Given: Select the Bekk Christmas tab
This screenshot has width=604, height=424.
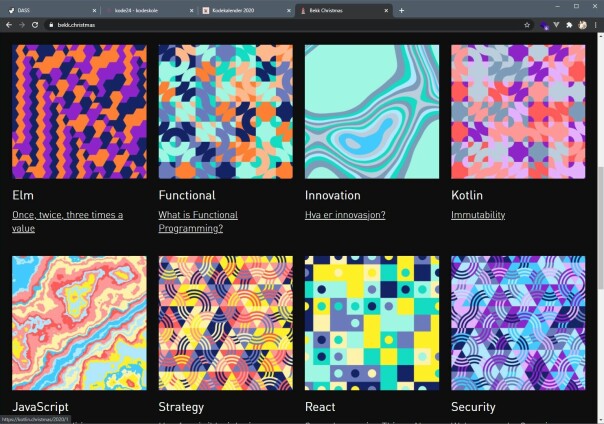Looking at the screenshot, I should click(344, 11).
